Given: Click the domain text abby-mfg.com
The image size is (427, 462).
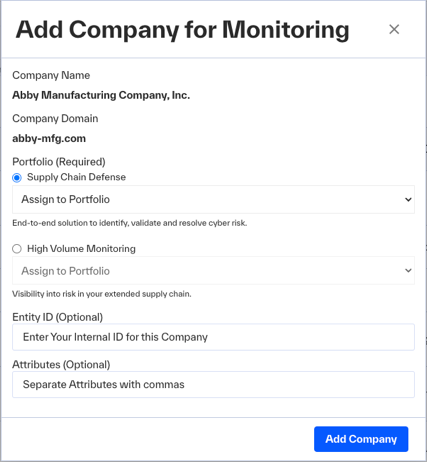Looking at the screenshot, I should pos(49,138).
